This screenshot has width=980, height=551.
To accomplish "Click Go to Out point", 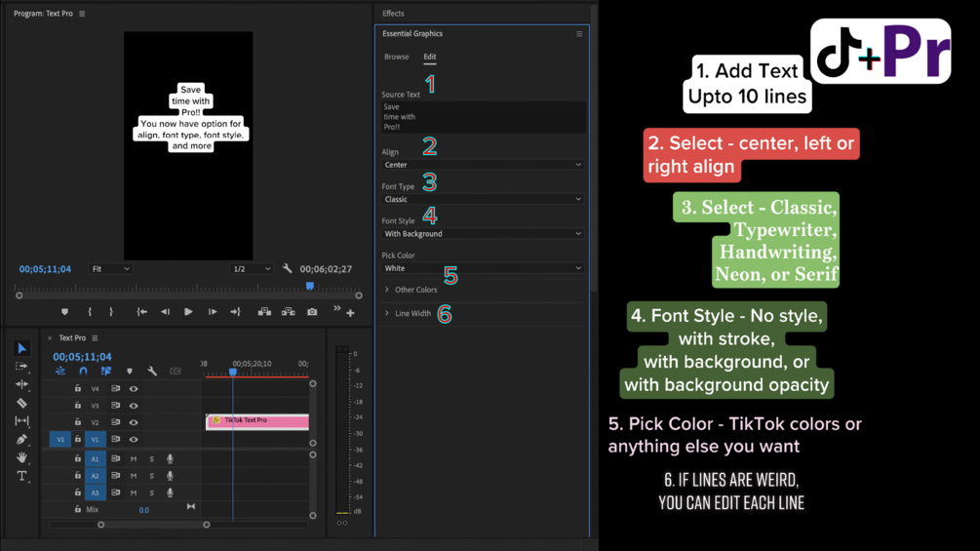I will coord(236,312).
